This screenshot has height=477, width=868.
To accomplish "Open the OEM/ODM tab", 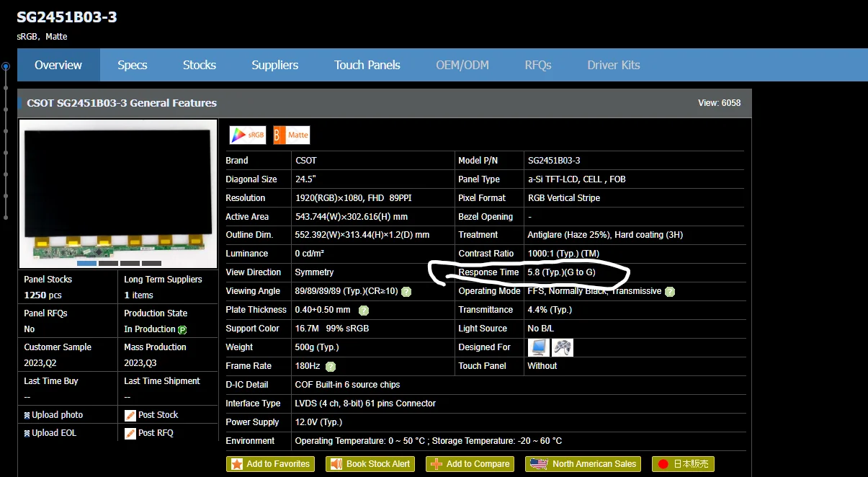I will [x=462, y=65].
